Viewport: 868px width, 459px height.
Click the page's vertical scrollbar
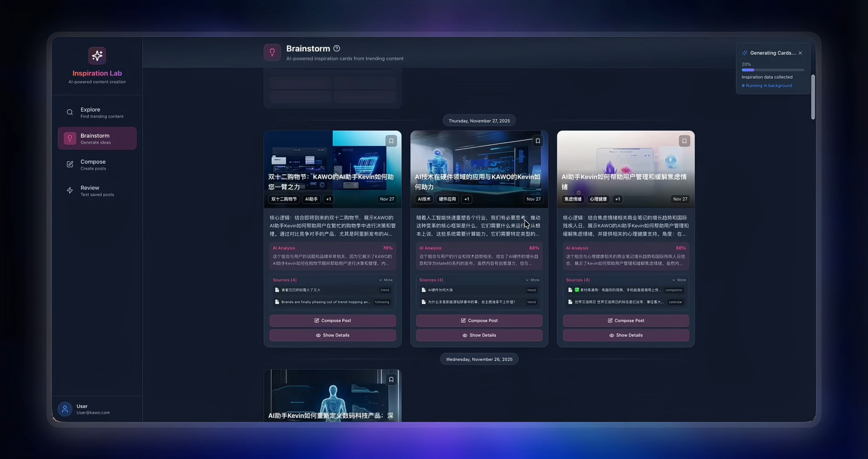[x=813, y=97]
